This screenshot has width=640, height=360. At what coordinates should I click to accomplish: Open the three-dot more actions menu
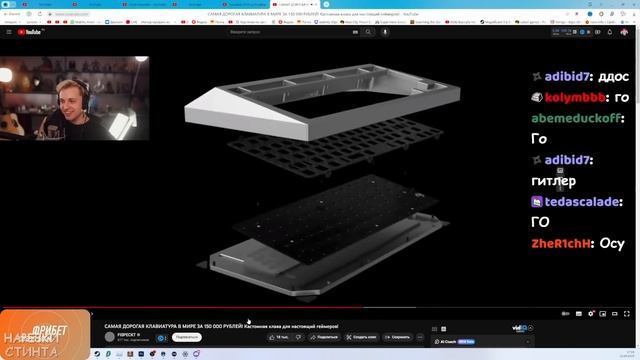[x=420, y=337]
